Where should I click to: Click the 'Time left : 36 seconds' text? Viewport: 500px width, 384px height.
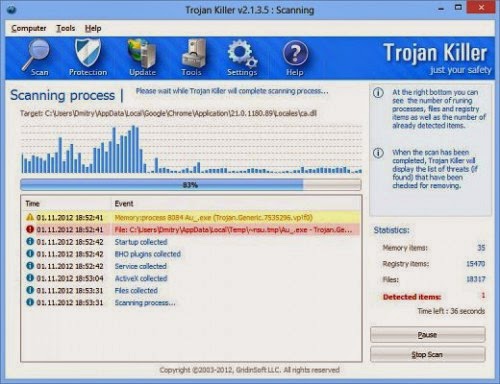(x=451, y=311)
